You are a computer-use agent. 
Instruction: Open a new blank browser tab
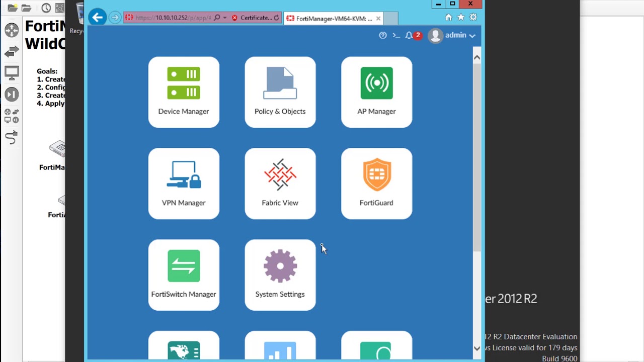click(x=391, y=19)
